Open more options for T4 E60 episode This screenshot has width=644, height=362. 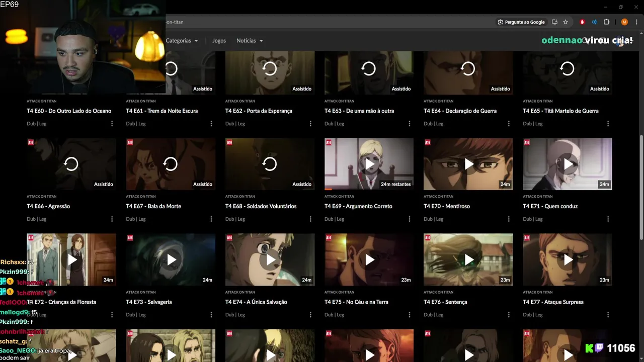[x=112, y=124]
